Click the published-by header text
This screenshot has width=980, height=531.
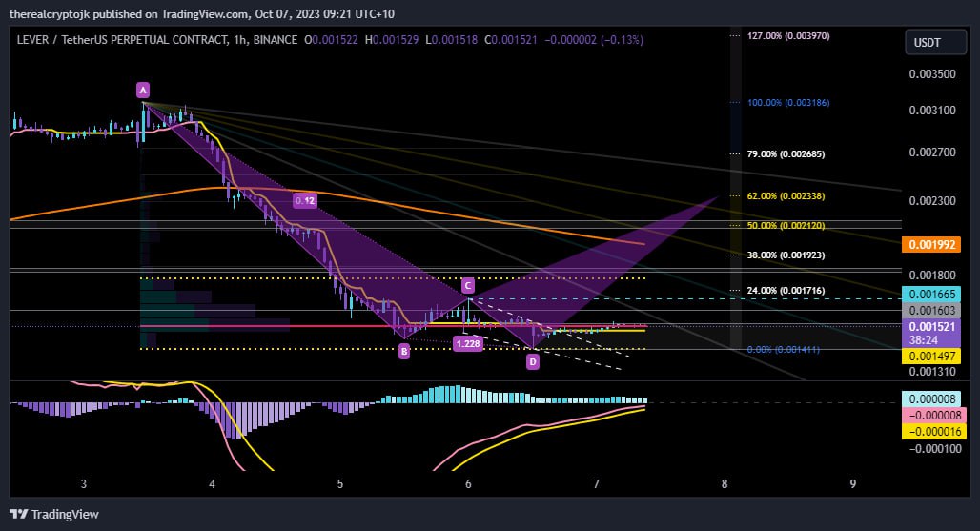pos(202,13)
